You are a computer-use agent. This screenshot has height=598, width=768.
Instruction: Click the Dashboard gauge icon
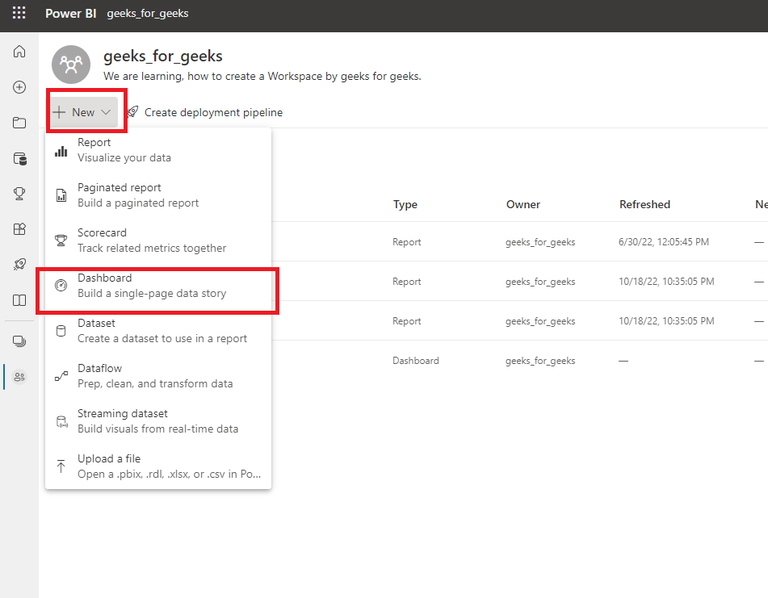[61, 285]
